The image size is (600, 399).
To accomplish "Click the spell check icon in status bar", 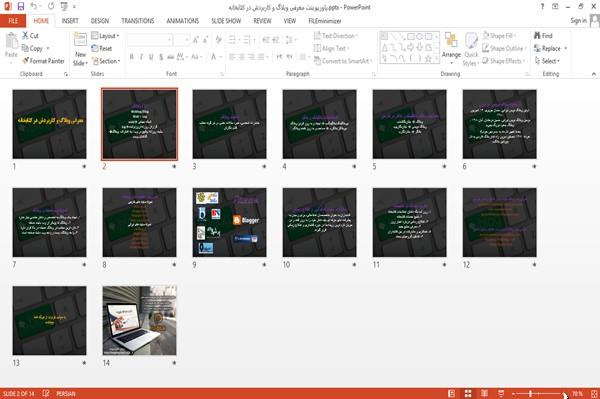I will click(46, 393).
